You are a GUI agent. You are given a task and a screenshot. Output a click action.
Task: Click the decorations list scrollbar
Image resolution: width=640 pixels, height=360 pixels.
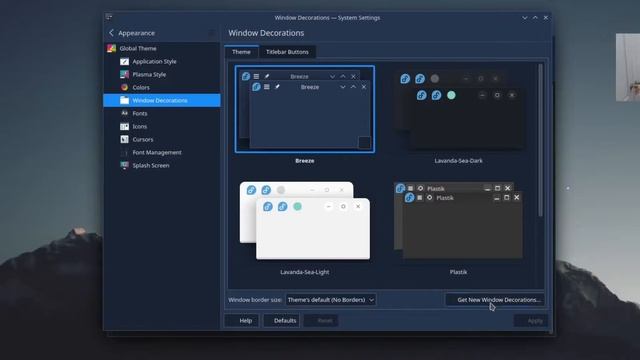coord(540,141)
